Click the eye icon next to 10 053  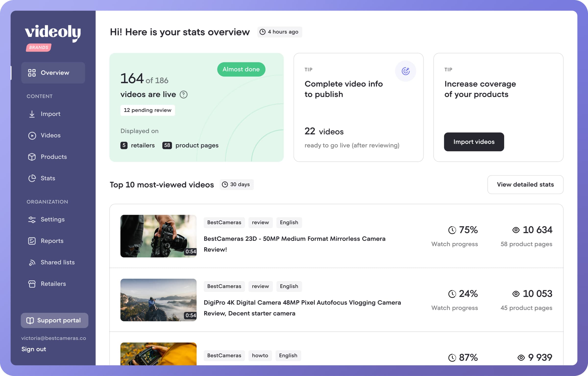(x=516, y=294)
